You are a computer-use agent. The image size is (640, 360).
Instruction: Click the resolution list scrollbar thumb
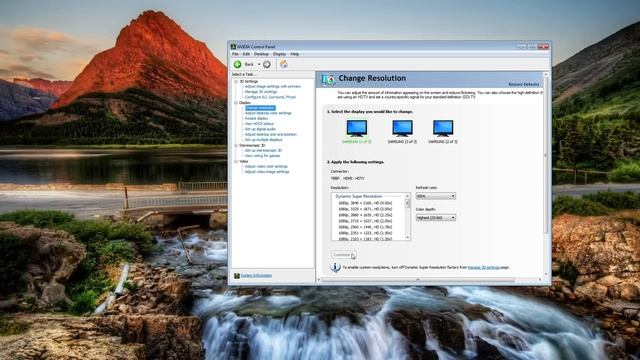pyautogui.click(x=407, y=203)
